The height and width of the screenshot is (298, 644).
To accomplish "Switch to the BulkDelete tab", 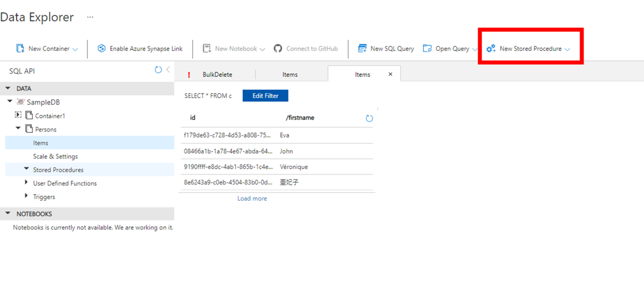I will (x=217, y=74).
